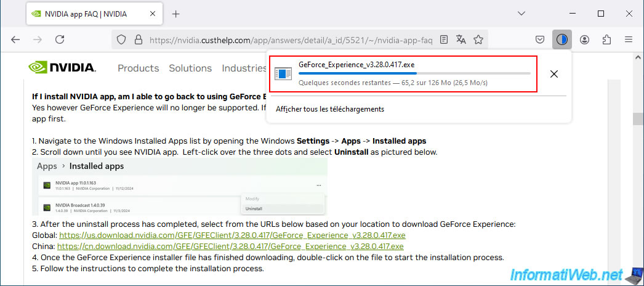
Task: Click the padlock site security icon
Action: (x=139, y=40)
